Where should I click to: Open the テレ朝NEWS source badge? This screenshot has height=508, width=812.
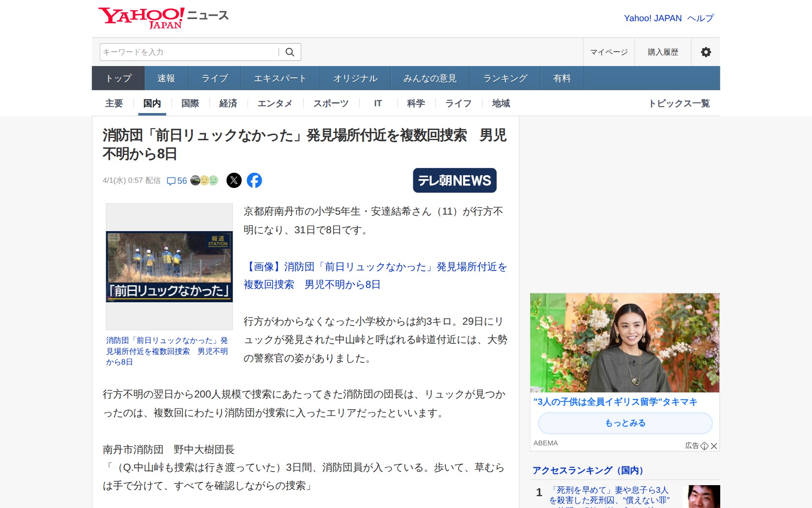point(454,180)
